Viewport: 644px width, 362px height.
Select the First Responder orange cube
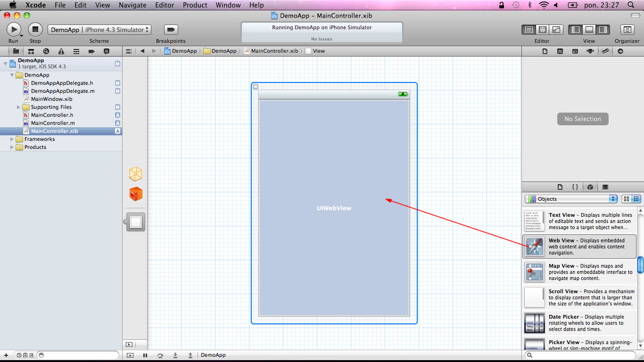coord(136,194)
